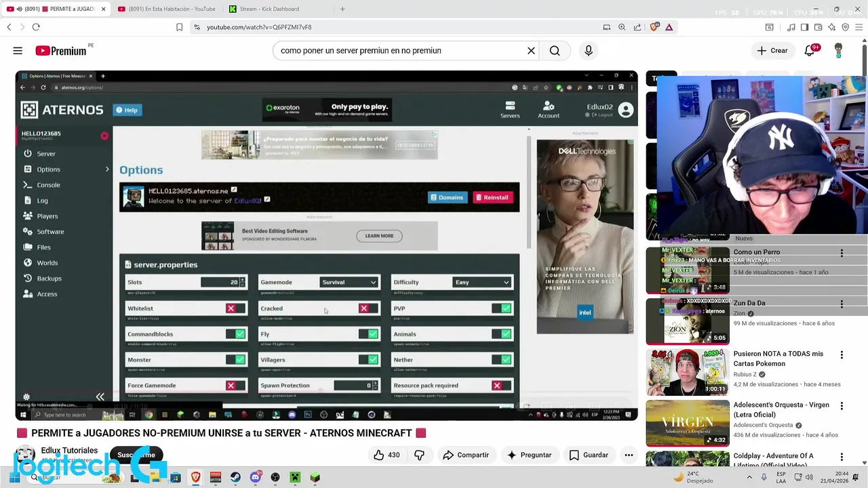The image size is (868, 488).
Task: Open Steam from the Windows taskbar
Action: [235, 477]
